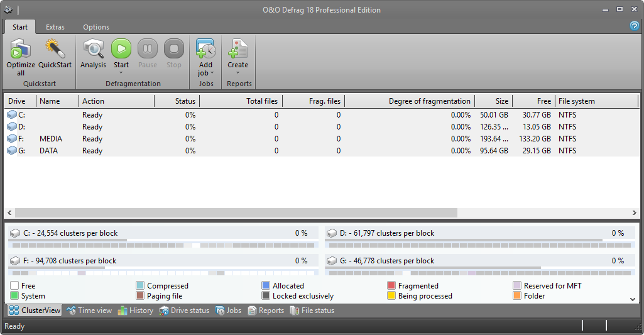
Task: Click drive icon beside G: clusters per block
Action: (332, 261)
